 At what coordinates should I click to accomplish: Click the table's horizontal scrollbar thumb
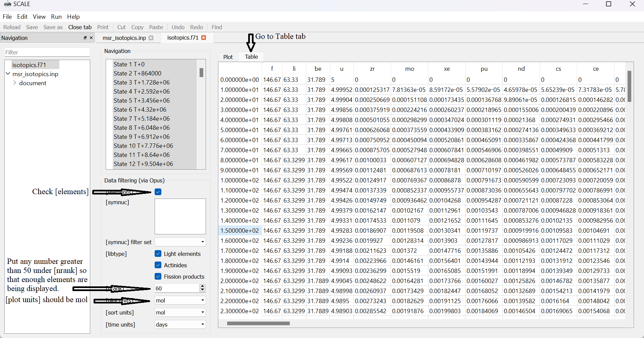pos(258,324)
